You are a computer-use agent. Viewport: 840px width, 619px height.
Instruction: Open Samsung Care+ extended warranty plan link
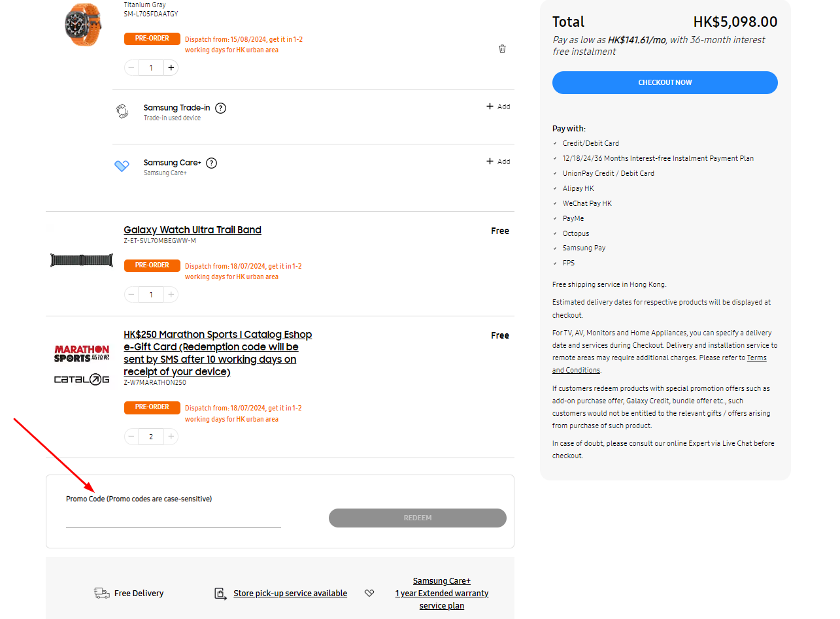442,594
